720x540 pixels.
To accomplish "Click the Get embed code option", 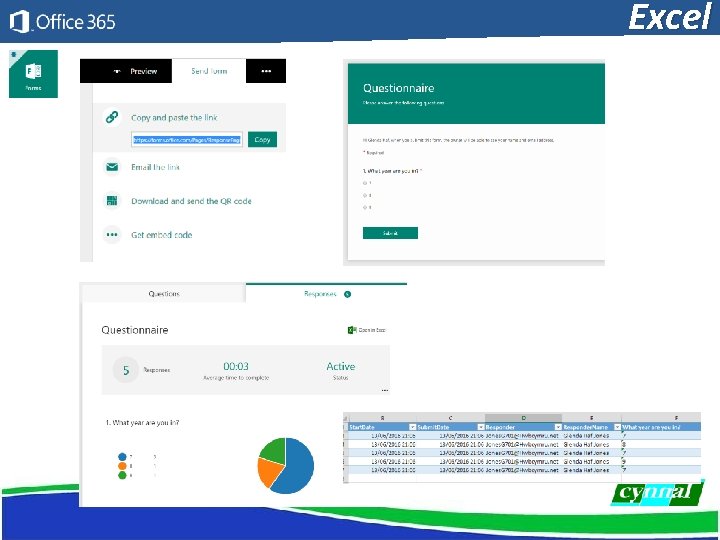I will pyautogui.click(x=162, y=235).
